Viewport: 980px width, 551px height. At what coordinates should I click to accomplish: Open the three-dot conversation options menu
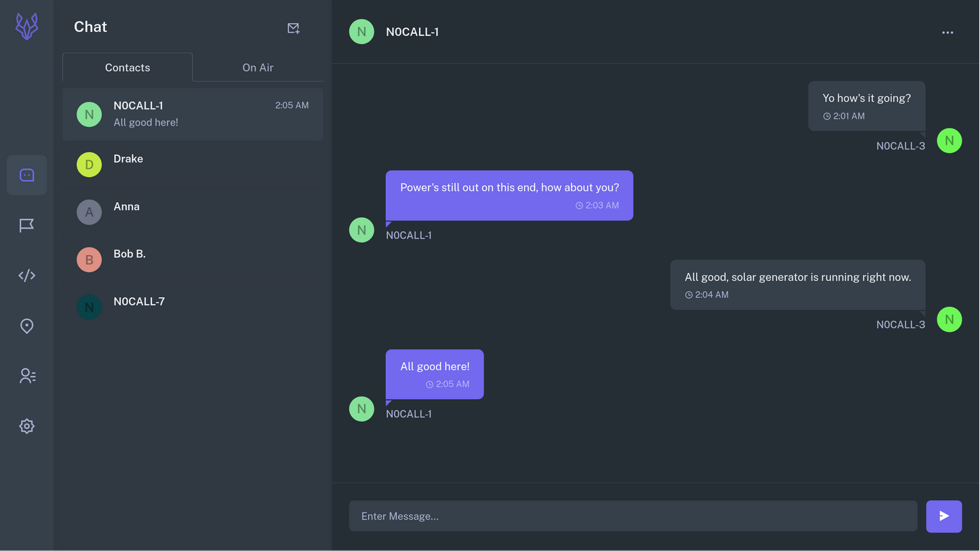pos(947,33)
